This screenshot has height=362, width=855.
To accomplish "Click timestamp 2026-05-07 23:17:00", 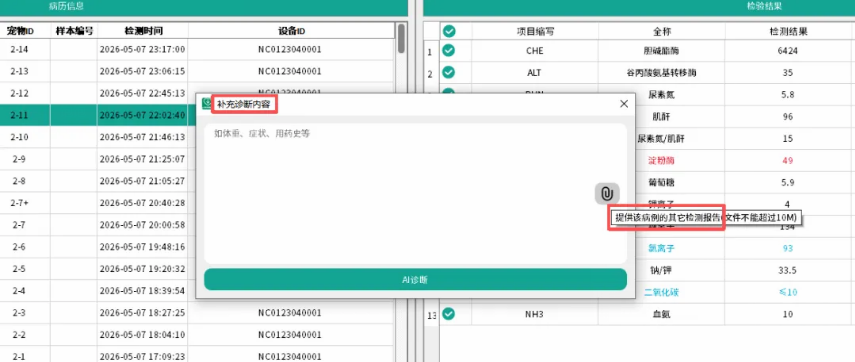I will tap(142, 50).
